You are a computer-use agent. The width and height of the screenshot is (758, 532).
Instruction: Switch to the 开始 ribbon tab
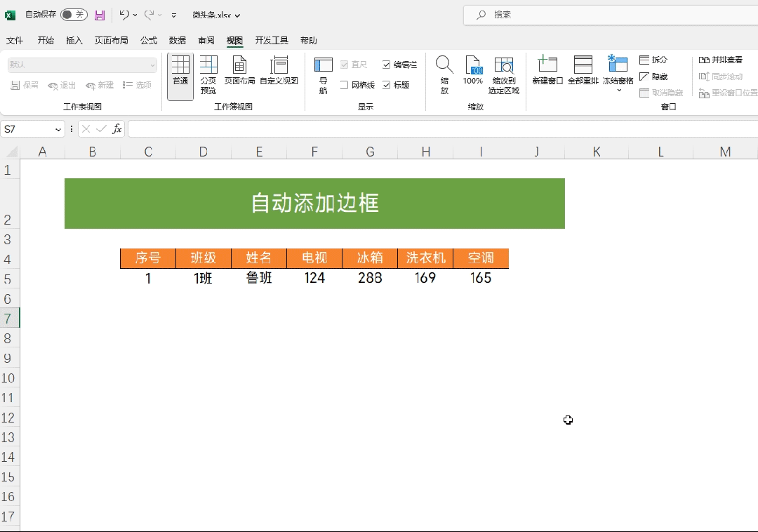[46, 41]
